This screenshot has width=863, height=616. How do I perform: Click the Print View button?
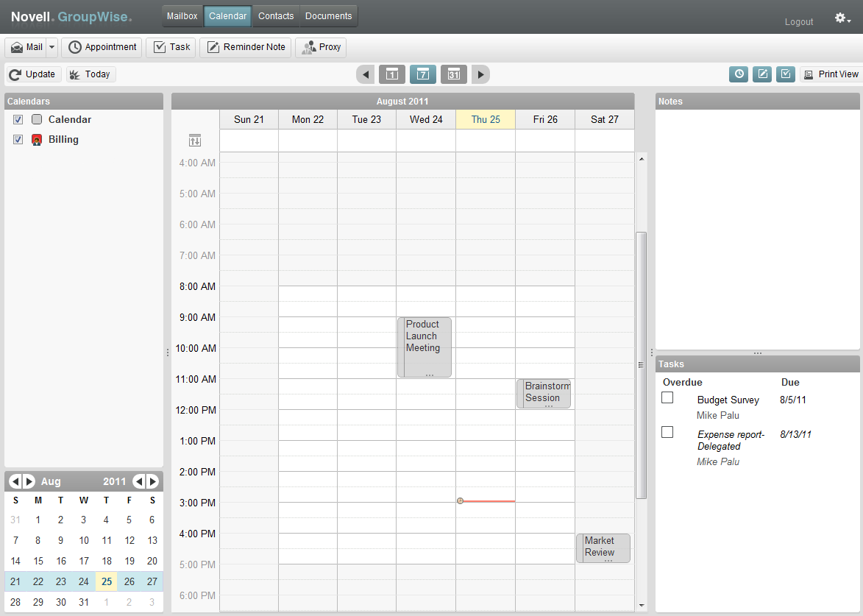(x=830, y=74)
